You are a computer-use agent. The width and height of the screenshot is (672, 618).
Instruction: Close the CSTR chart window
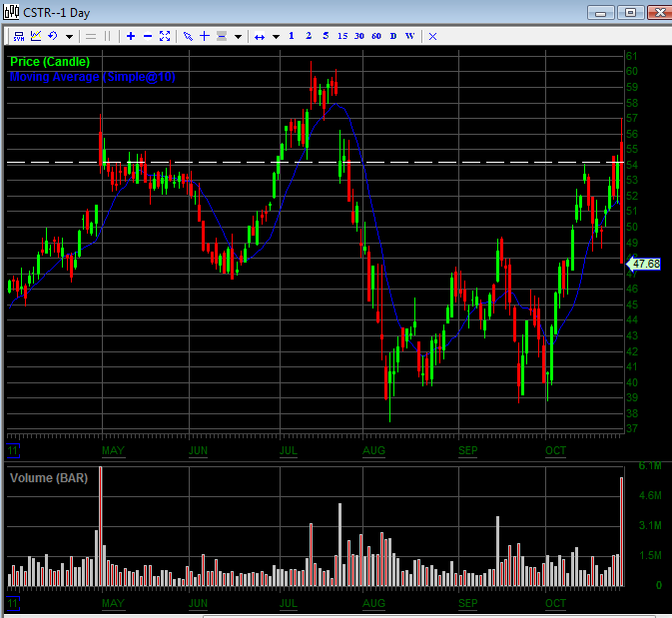tap(660, 13)
